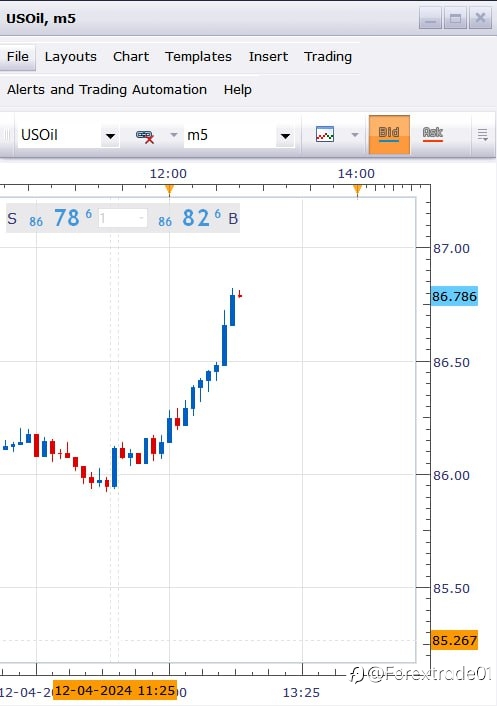The image size is (497, 706).
Task: Open Alerts and Trading Automation menu
Action: click(107, 90)
